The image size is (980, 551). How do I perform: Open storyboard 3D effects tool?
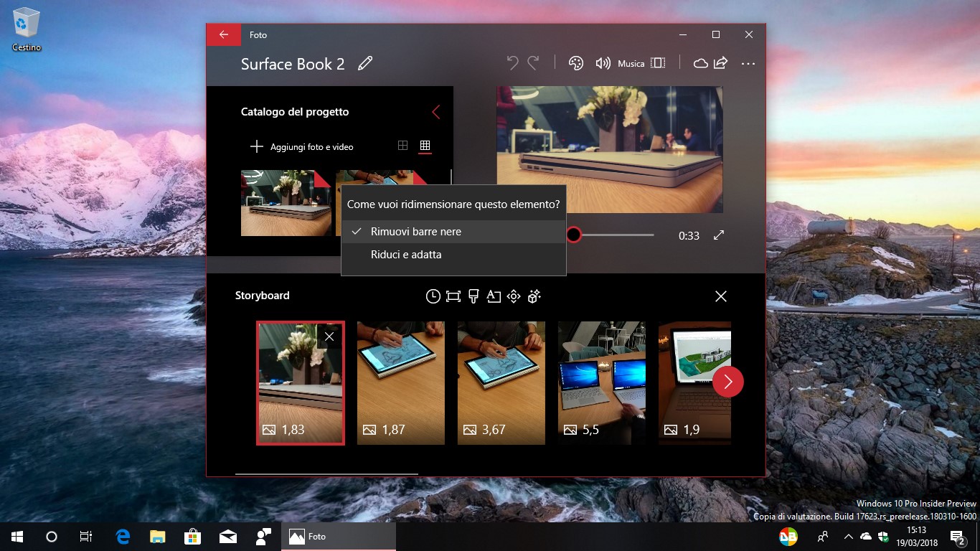coord(534,296)
